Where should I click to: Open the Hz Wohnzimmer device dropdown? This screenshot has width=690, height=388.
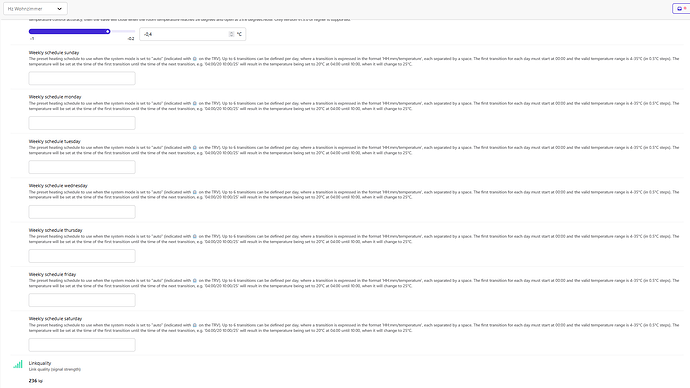coord(35,8)
